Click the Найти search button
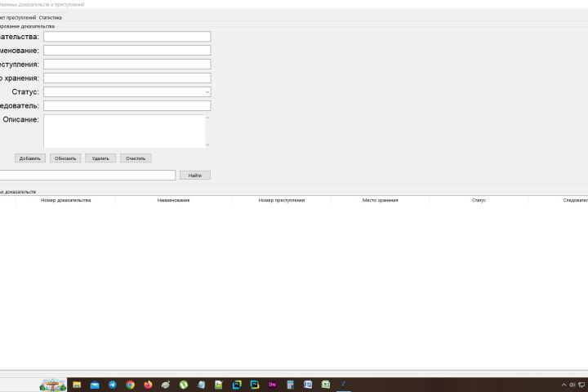 tap(195, 176)
